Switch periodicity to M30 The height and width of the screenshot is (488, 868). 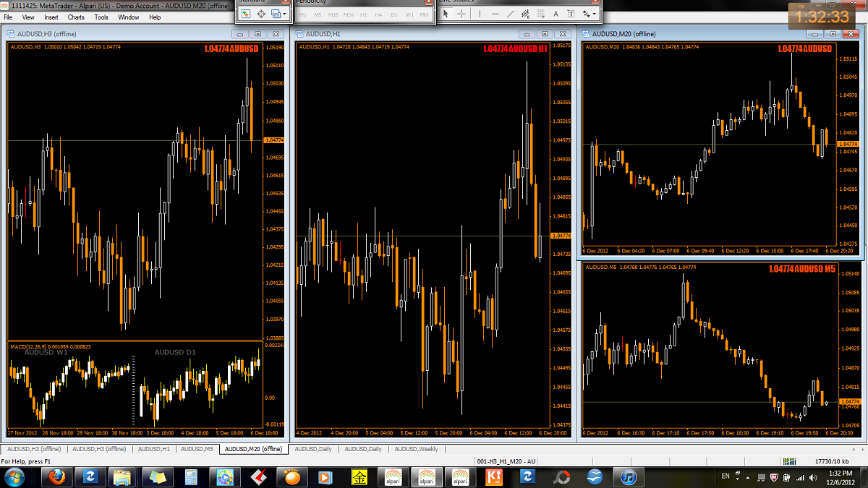pyautogui.click(x=349, y=14)
